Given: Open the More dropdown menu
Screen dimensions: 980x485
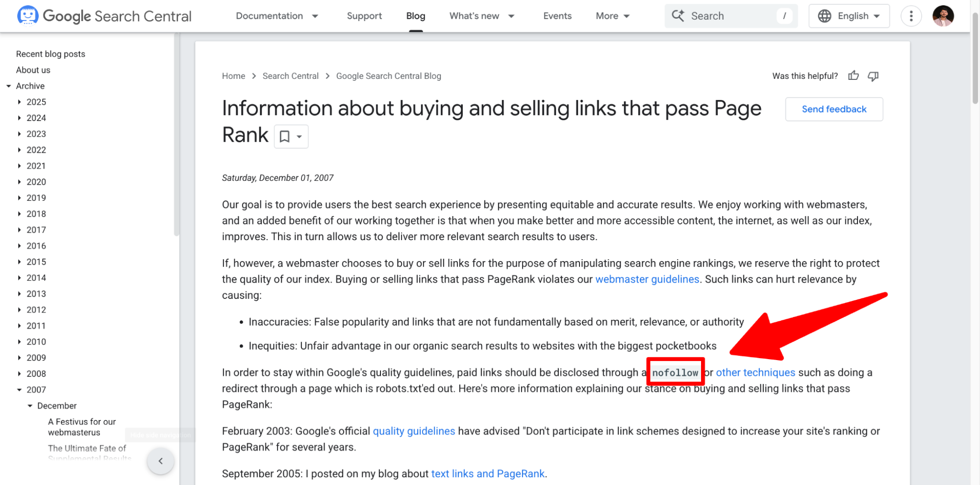Looking at the screenshot, I should point(613,16).
